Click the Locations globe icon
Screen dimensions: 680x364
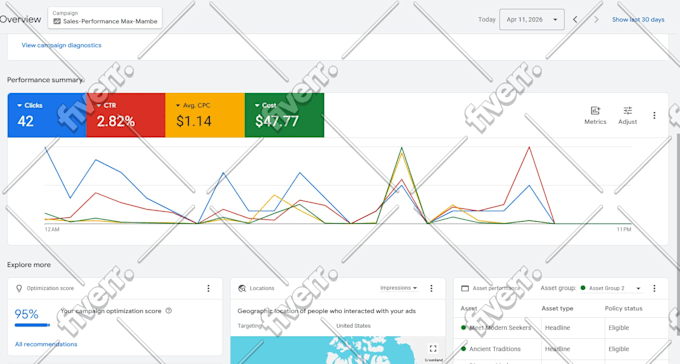click(x=242, y=289)
